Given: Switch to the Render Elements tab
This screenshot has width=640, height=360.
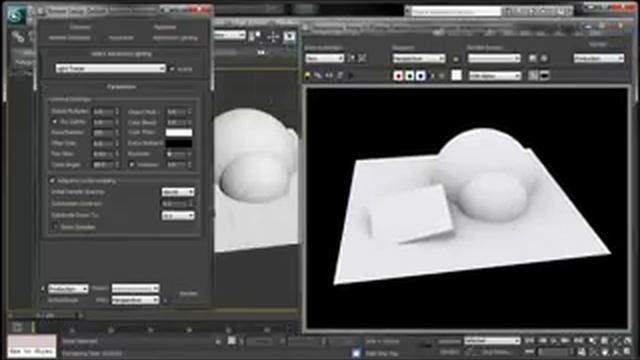Looking at the screenshot, I should point(69,38).
